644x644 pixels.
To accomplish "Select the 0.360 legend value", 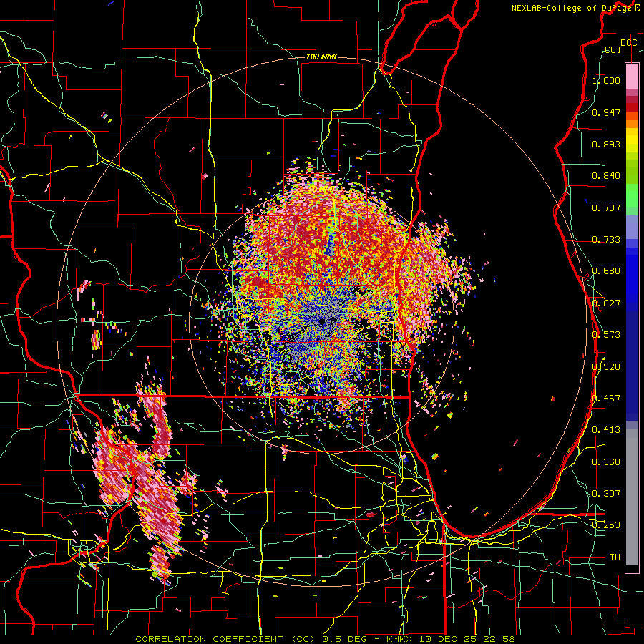I will tap(606, 462).
